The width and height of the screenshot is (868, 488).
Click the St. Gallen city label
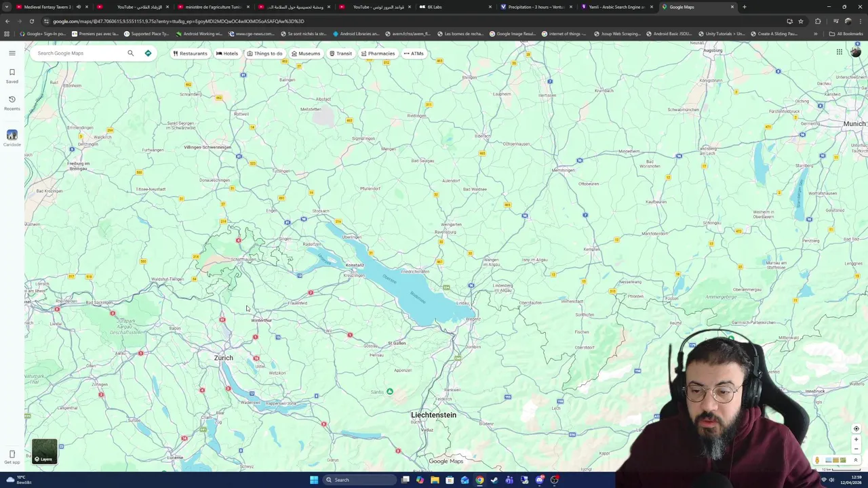tap(397, 343)
